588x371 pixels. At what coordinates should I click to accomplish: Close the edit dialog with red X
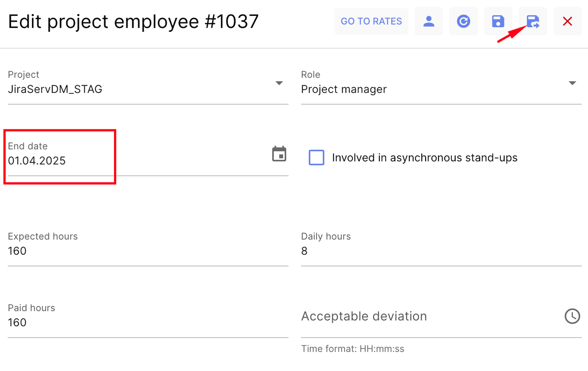tap(568, 21)
